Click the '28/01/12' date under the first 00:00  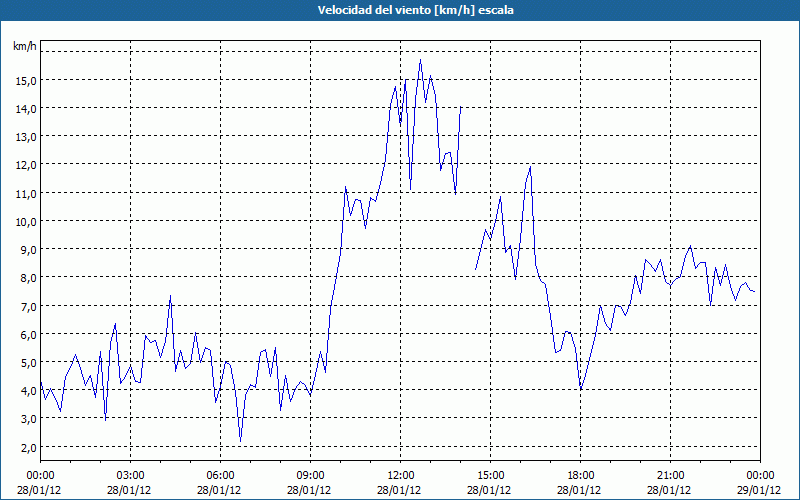click(39, 490)
